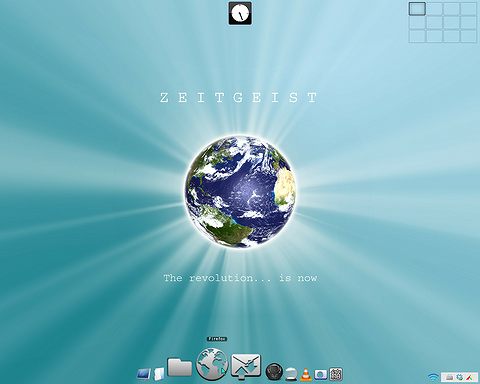480x384 pixels.
Task: Switch to bottom-right workspace in pager
Action: (x=469, y=36)
